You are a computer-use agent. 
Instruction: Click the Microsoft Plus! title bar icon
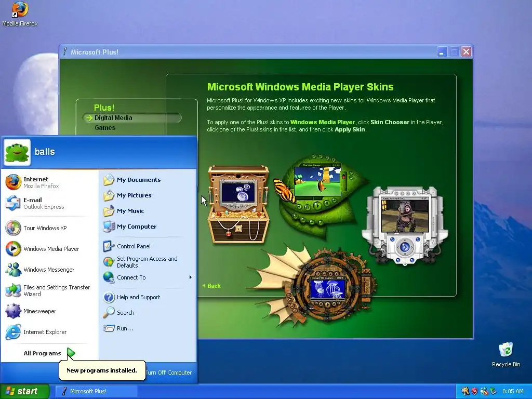point(64,51)
